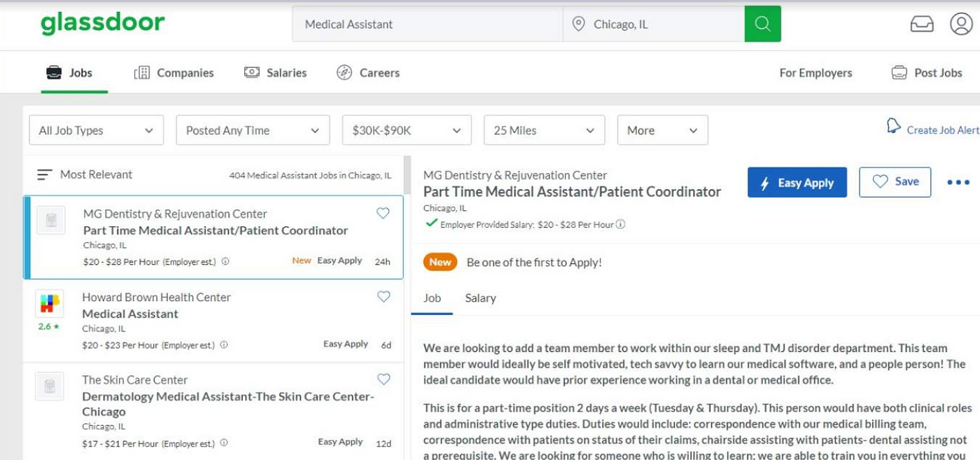Save the Skin Care Center listing with heart
980x460 pixels.
point(384,379)
